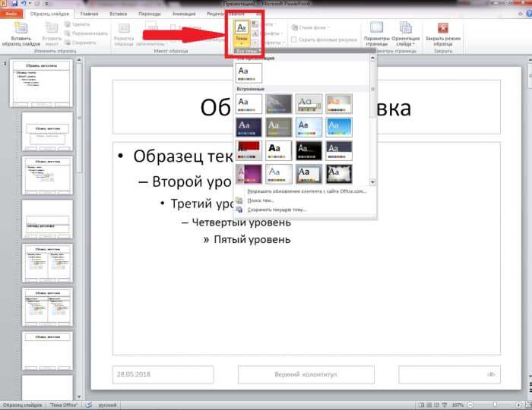Click themes gallery scroll up arrow
The image size is (532, 410).
click(x=372, y=58)
